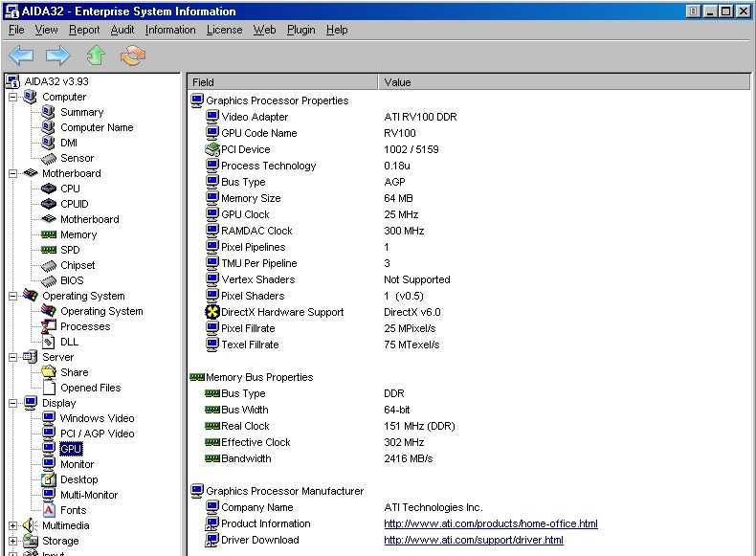Click the Forward arrow toolbar icon

pos(58,56)
